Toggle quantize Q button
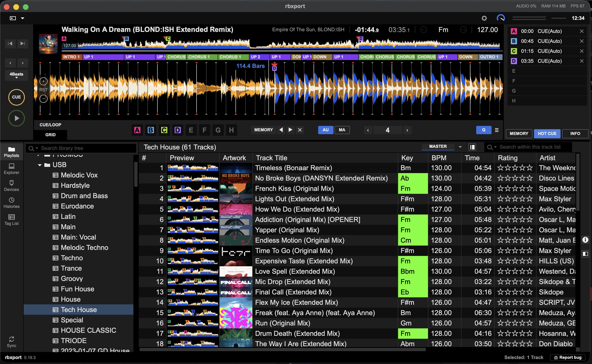592x364 pixels. click(484, 130)
